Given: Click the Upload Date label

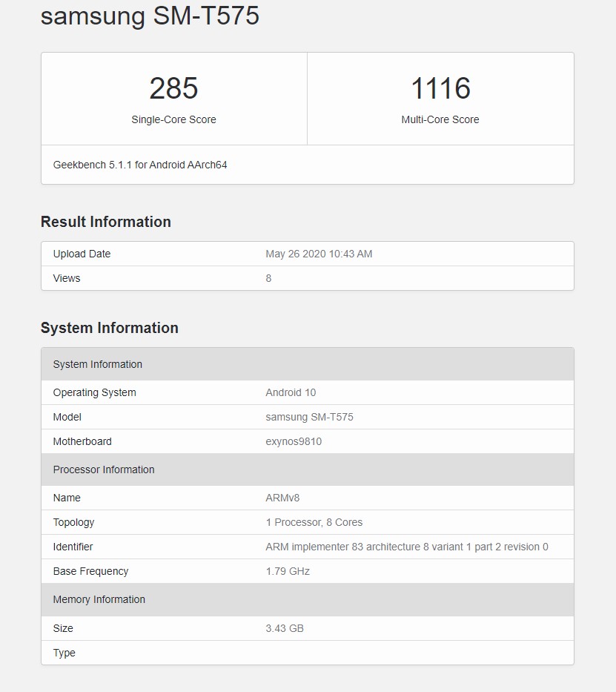Looking at the screenshot, I should (82, 254).
